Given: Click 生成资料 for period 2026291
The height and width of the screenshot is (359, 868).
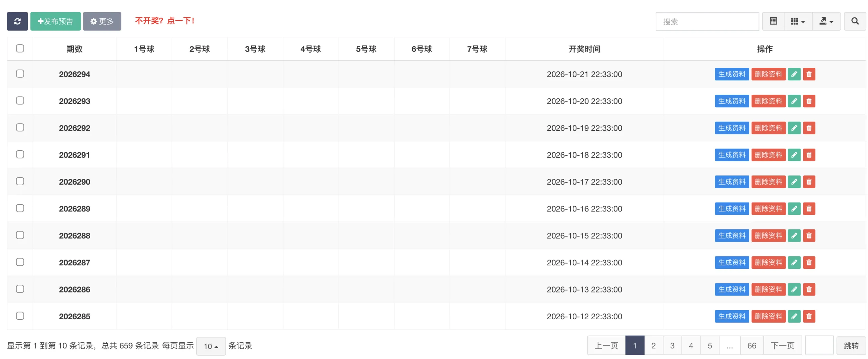Looking at the screenshot, I should (x=732, y=155).
